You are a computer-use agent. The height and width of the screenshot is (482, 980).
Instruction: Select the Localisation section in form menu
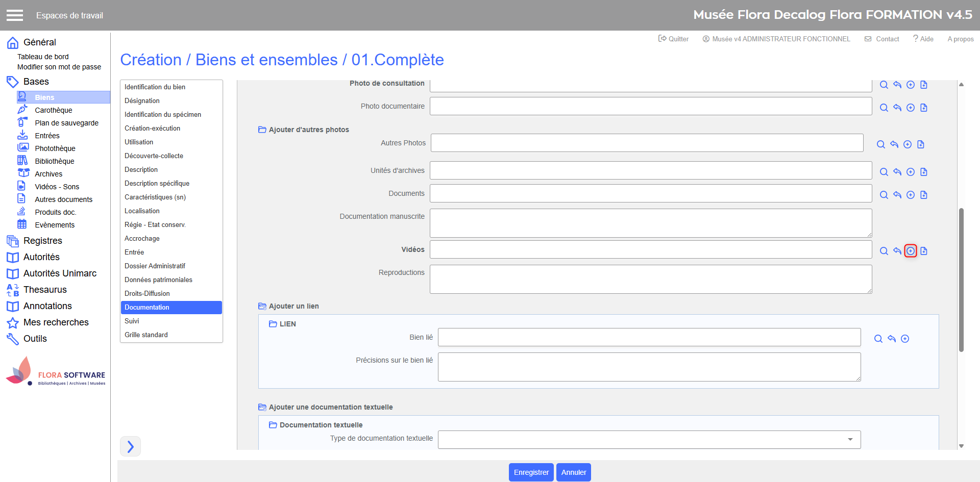pyautogui.click(x=142, y=211)
